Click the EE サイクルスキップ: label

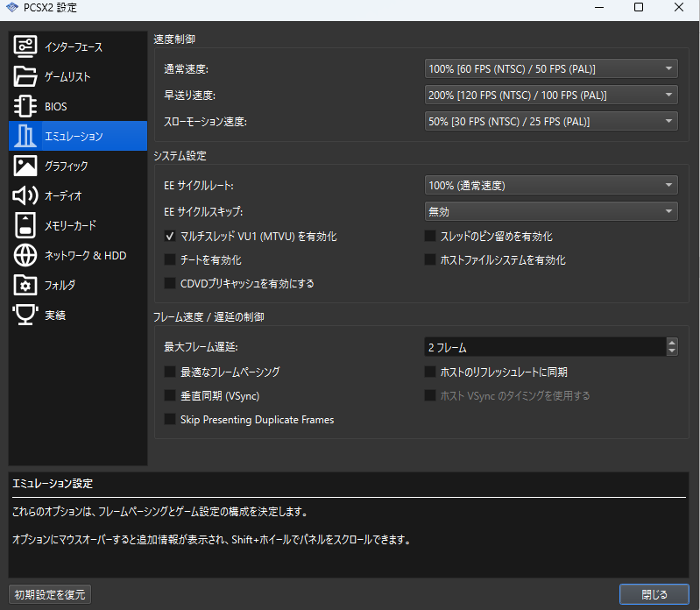[203, 212]
